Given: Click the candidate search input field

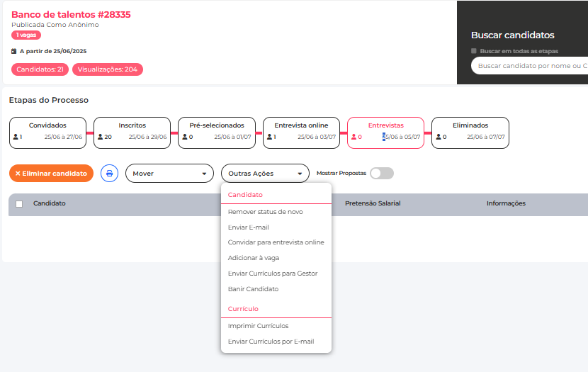Looking at the screenshot, I should [x=531, y=66].
